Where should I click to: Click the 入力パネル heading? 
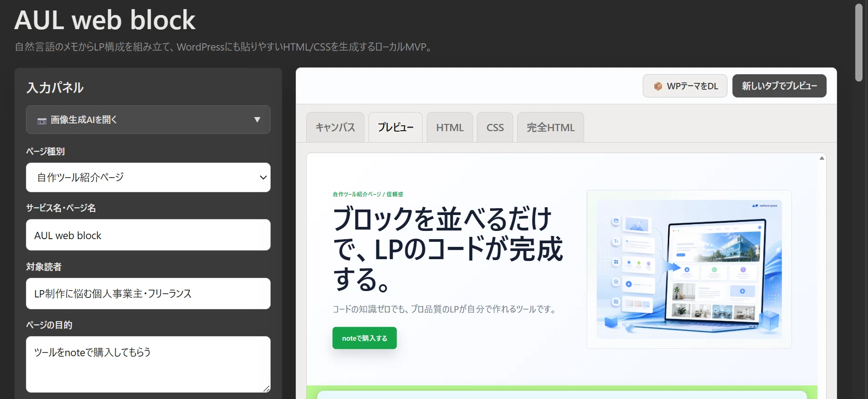click(x=55, y=87)
